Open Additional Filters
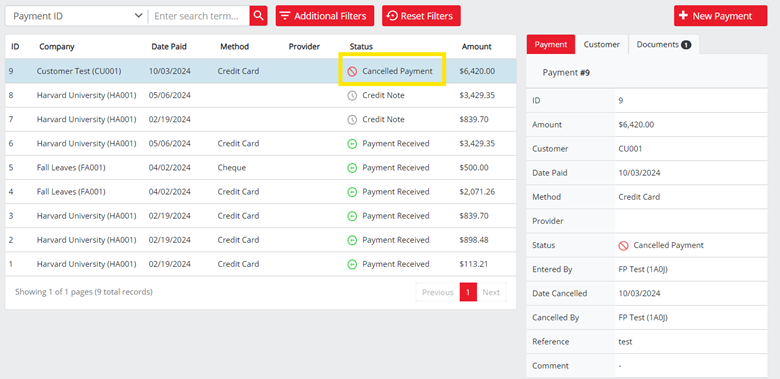This screenshot has width=780, height=379. [324, 16]
